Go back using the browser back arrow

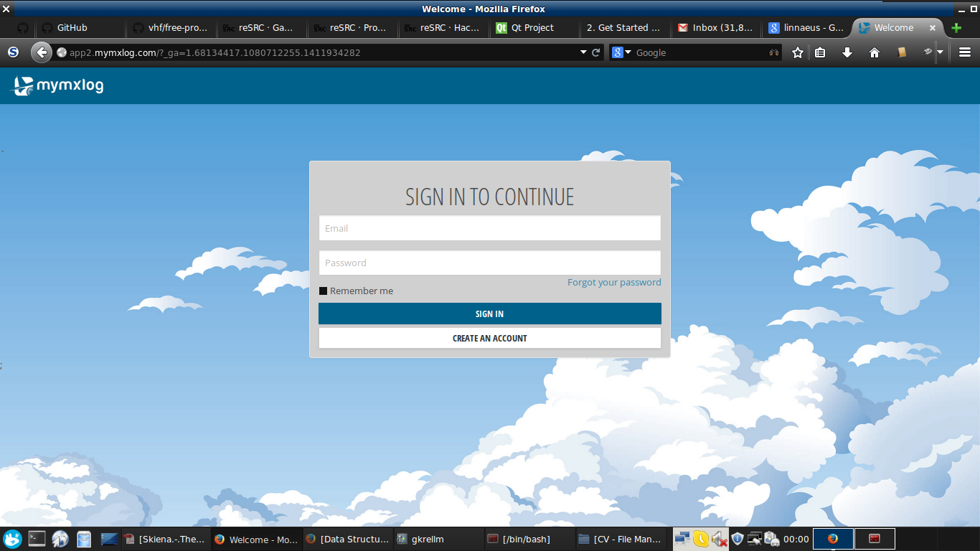pyautogui.click(x=42, y=52)
